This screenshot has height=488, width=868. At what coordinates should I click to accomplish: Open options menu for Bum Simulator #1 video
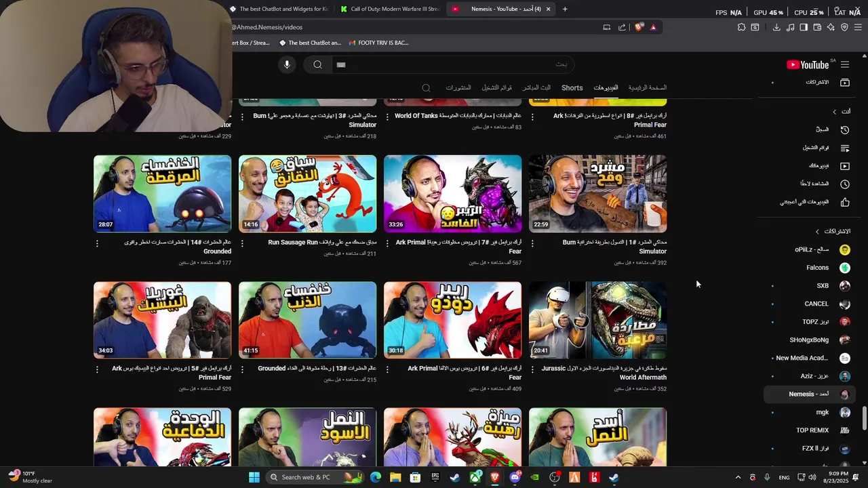click(532, 243)
